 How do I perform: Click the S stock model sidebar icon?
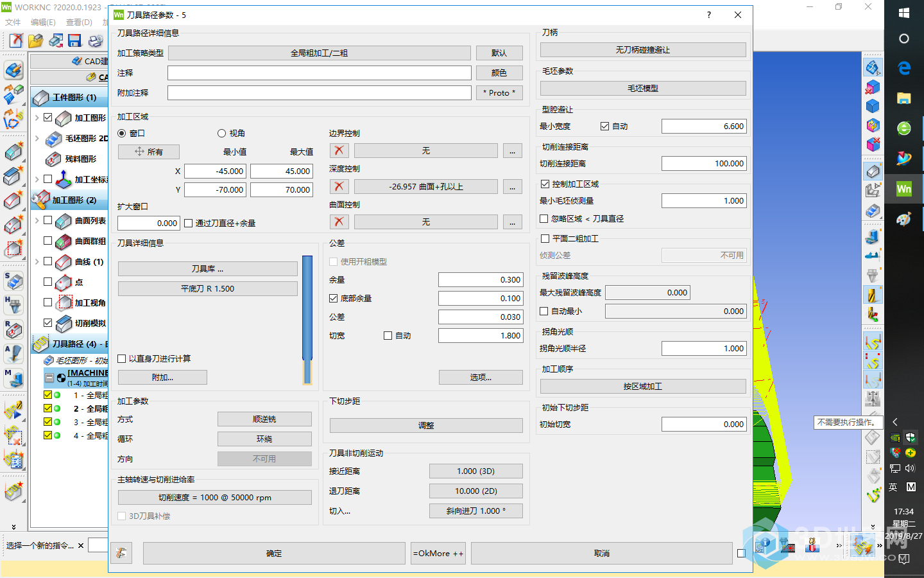(13, 281)
